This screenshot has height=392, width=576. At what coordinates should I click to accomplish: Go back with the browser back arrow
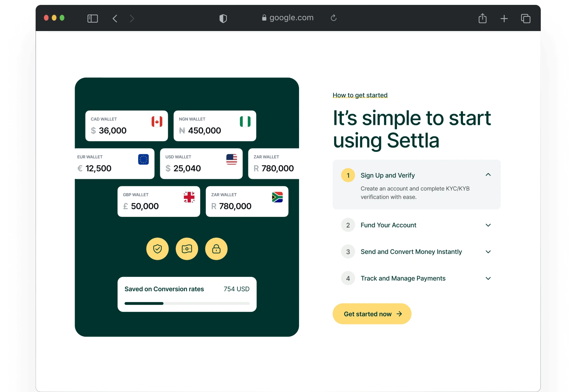[115, 18]
